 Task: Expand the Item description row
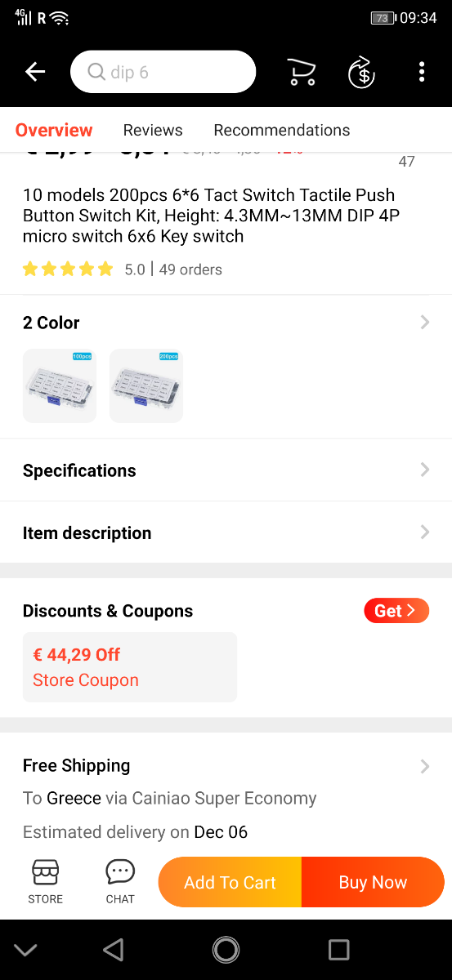(x=226, y=532)
